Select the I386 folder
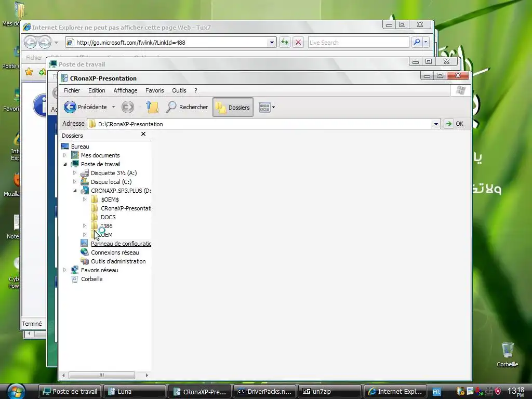This screenshot has height=399, width=532. (x=107, y=226)
